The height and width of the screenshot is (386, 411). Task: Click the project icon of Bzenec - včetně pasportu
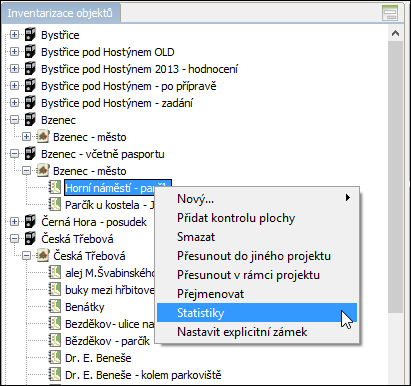30,153
